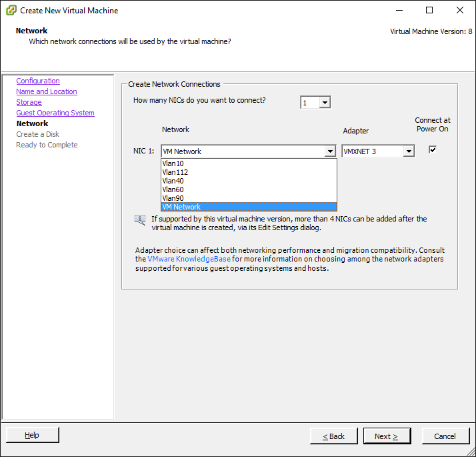Toggle Connect at Power On checkbox
476x457 pixels.
click(x=433, y=149)
